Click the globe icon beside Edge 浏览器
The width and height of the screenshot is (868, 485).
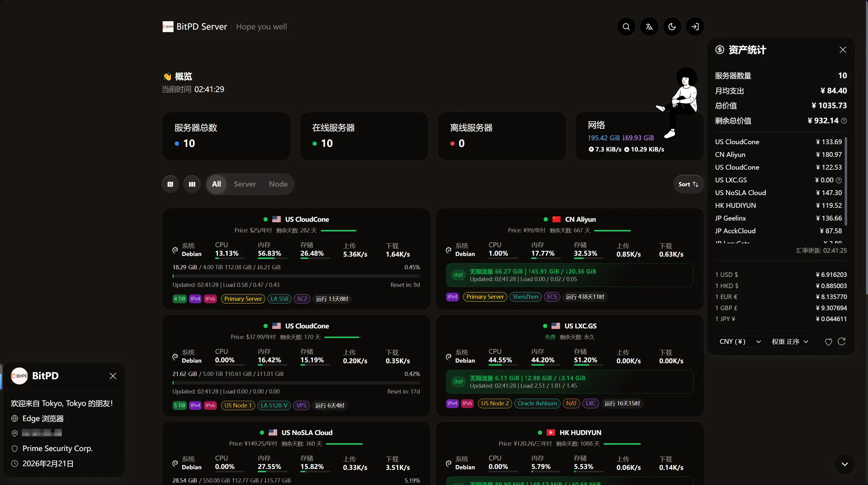coord(15,419)
